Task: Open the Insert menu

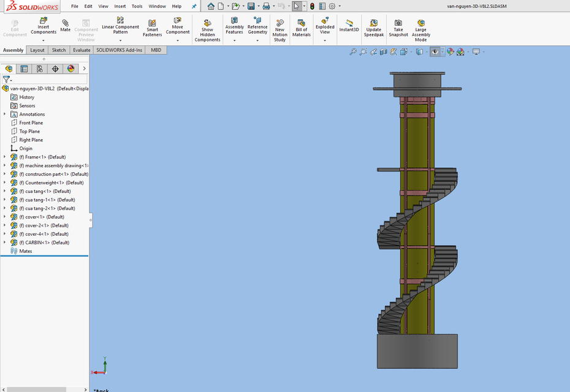Action: 119,6
